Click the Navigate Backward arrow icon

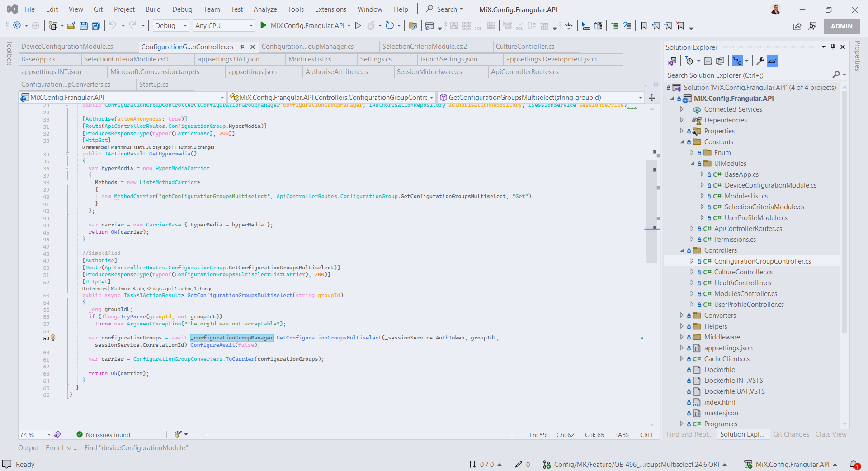click(17, 26)
